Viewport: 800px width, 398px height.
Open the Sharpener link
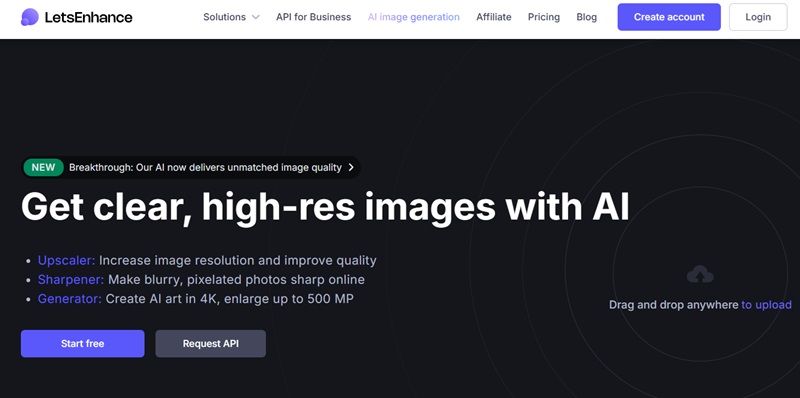71,280
